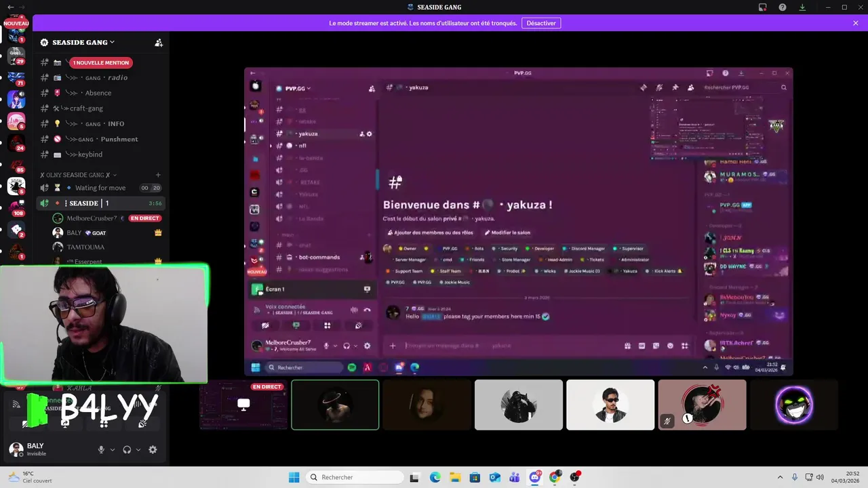The image size is (868, 488).
Task: Join the Wating for move voice channel
Action: (102, 188)
